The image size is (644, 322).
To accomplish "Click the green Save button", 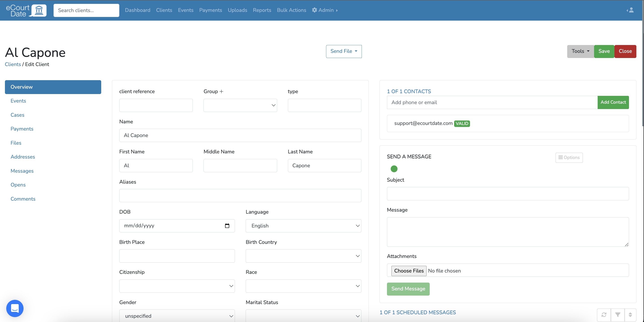I will coord(604,51).
